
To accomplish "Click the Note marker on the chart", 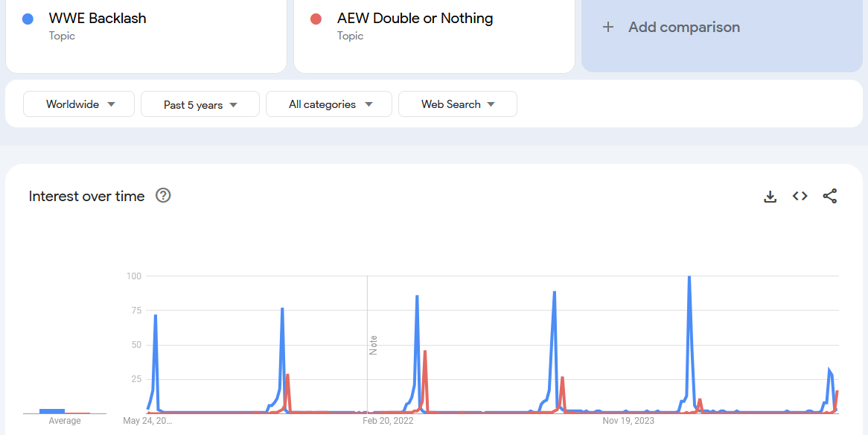I will [373, 345].
